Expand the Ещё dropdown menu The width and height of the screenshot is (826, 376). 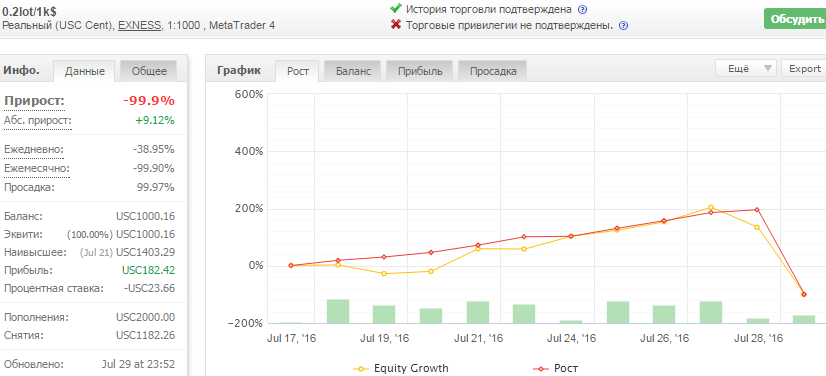click(x=746, y=68)
